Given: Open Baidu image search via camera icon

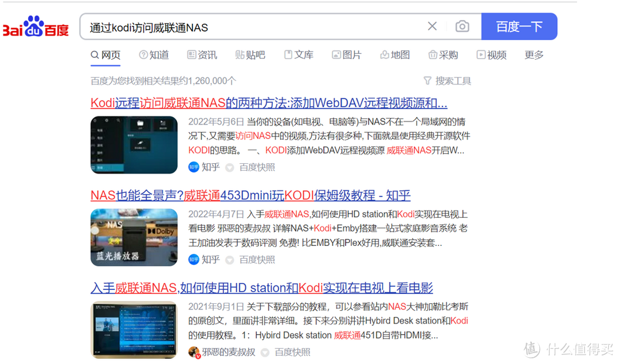Looking at the screenshot, I should pyautogui.click(x=463, y=26).
